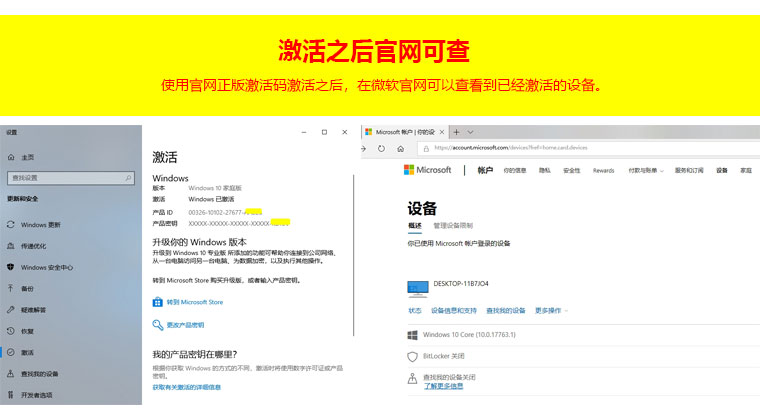Select 备份 in the settings sidebar

pyautogui.click(x=27, y=288)
